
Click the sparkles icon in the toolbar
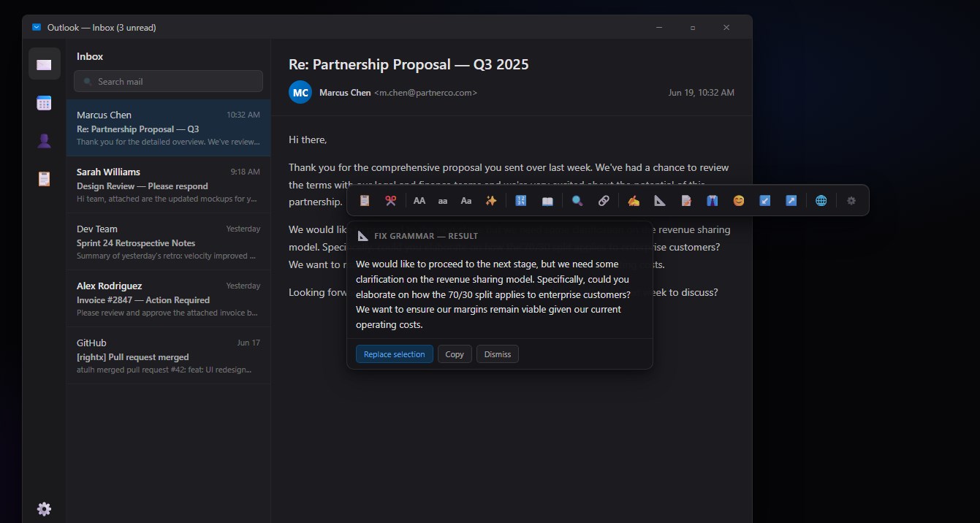[x=491, y=200]
